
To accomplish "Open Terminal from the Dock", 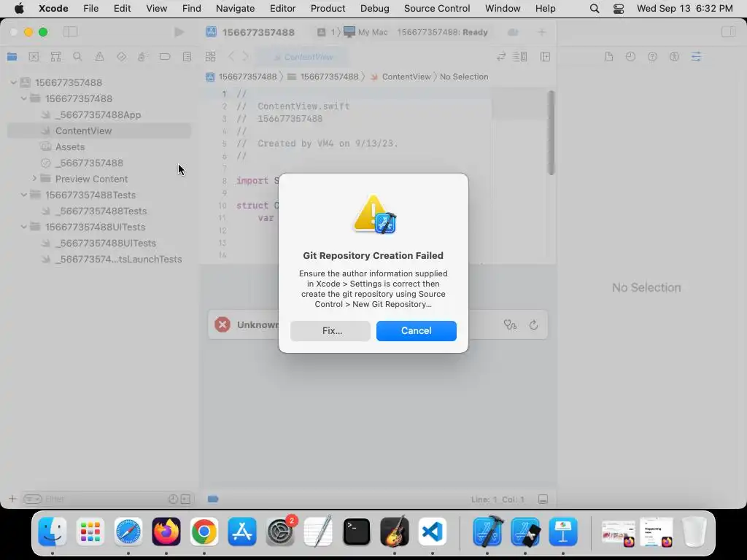I will tap(356, 532).
